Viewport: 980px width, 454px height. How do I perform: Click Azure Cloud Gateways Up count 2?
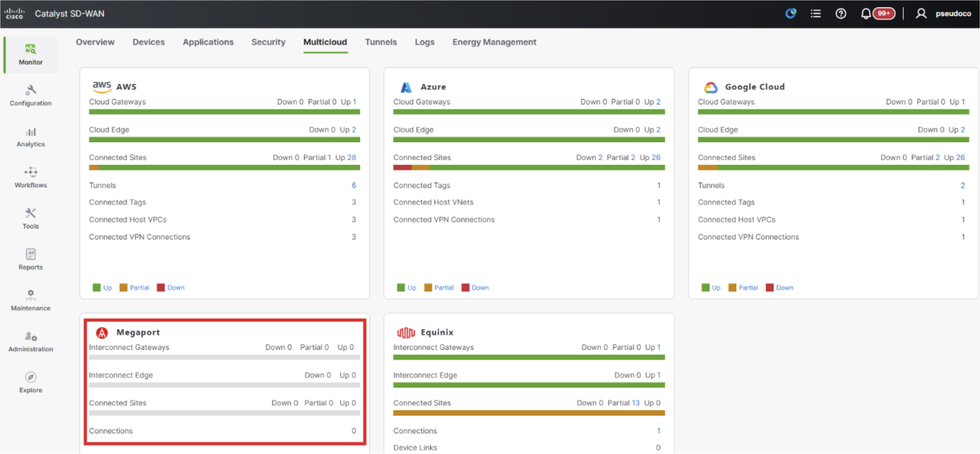click(658, 102)
